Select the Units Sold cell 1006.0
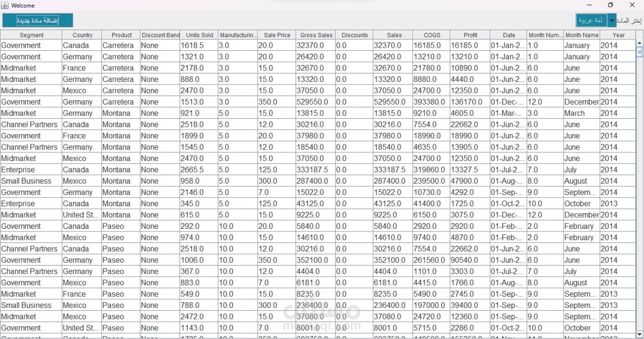Image resolution: width=644 pixels, height=339 pixels. coord(199,260)
